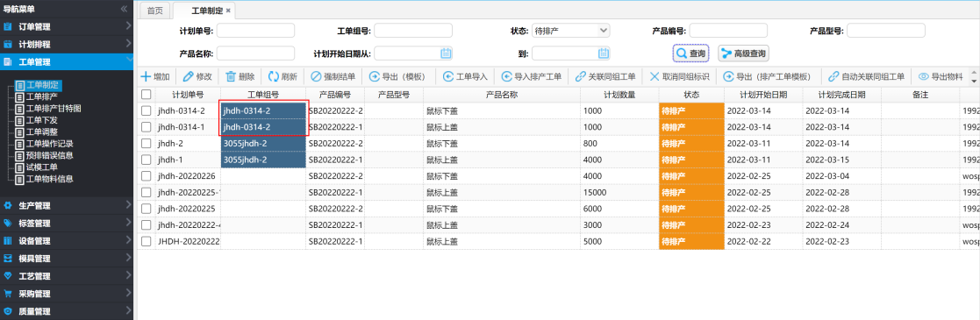Image resolution: width=980 pixels, height=320 pixels.
Task: Sort by the 计划数量 column header
Action: [x=619, y=95]
